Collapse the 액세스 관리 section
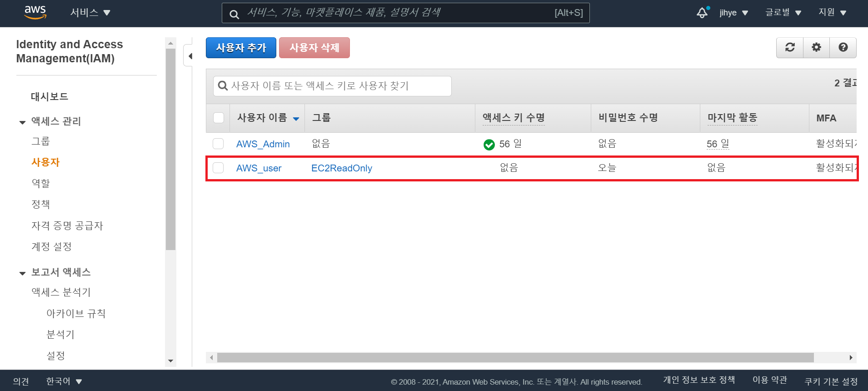 click(x=22, y=122)
